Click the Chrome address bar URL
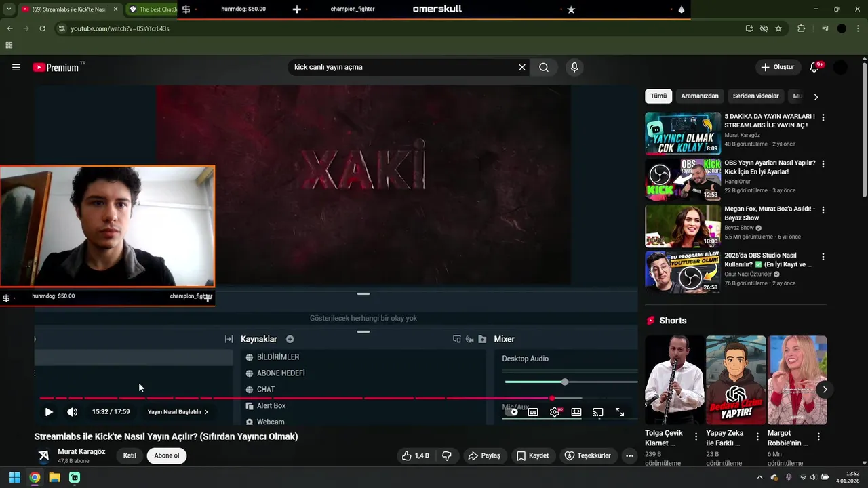The width and height of the screenshot is (868, 488). (120, 28)
